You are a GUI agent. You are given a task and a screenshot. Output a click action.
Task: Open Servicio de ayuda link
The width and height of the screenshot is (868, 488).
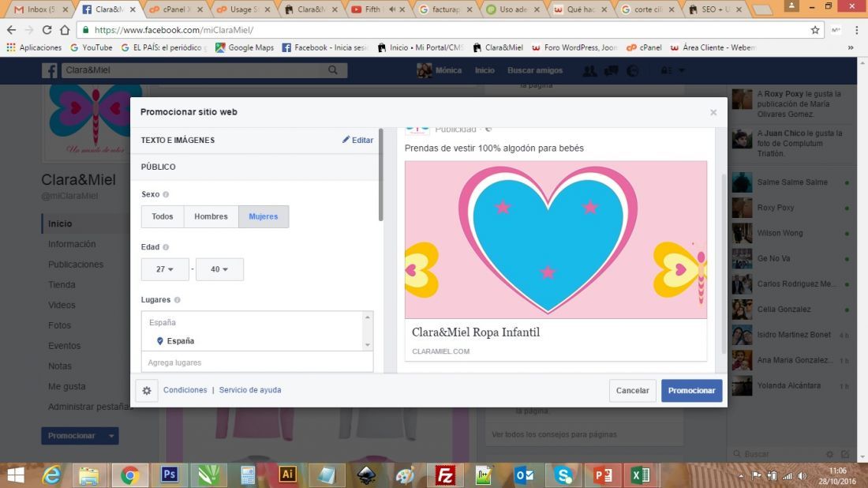[x=250, y=390]
